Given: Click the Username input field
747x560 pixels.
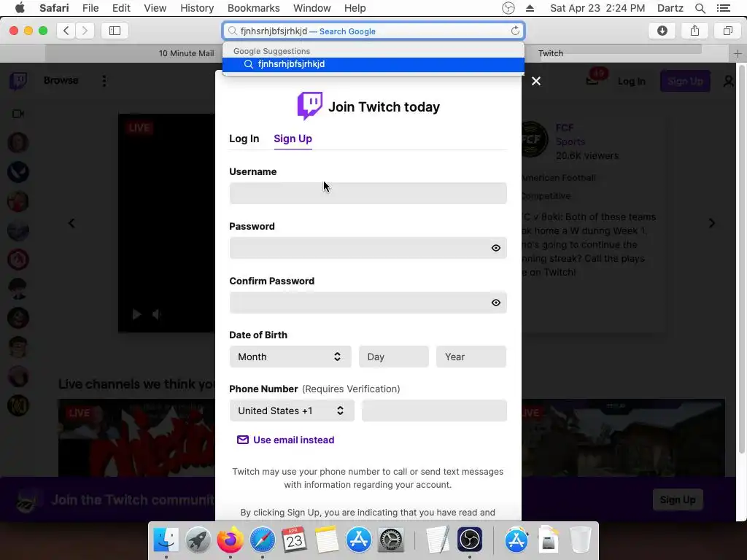Looking at the screenshot, I should 368,193.
